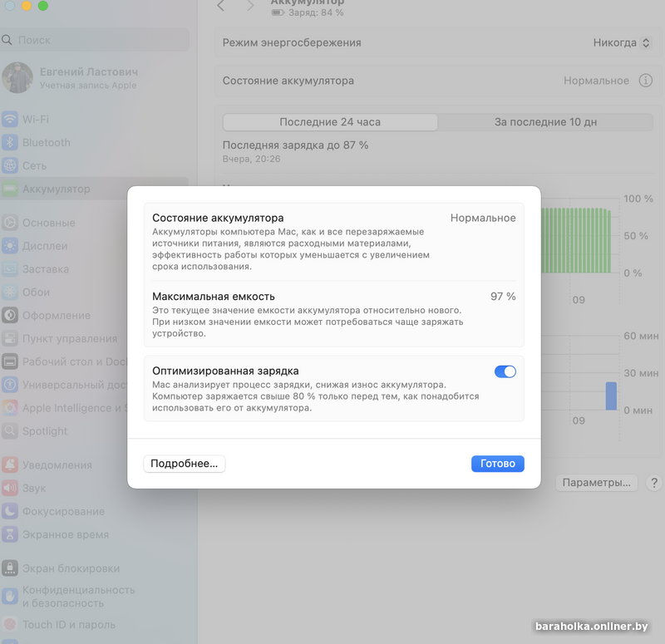Click the Универсальный доступ icon
The height and width of the screenshot is (644, 665).
coord(10,385)
